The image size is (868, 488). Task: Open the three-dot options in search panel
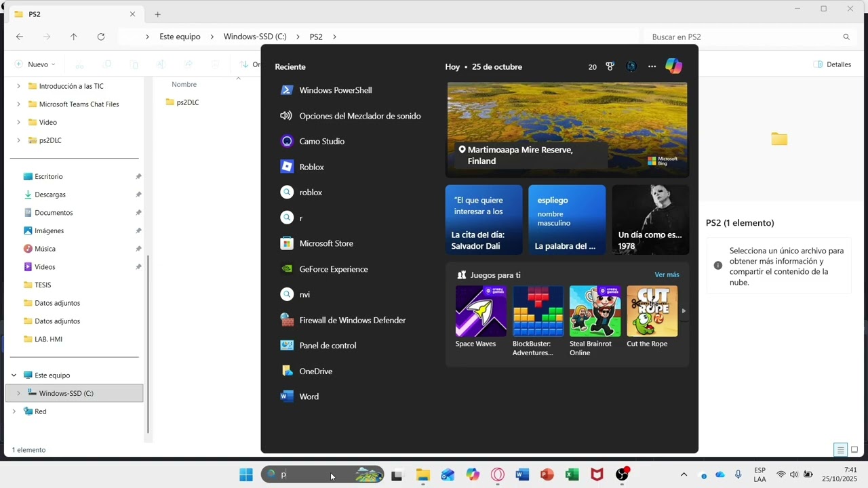click(652, 66)
